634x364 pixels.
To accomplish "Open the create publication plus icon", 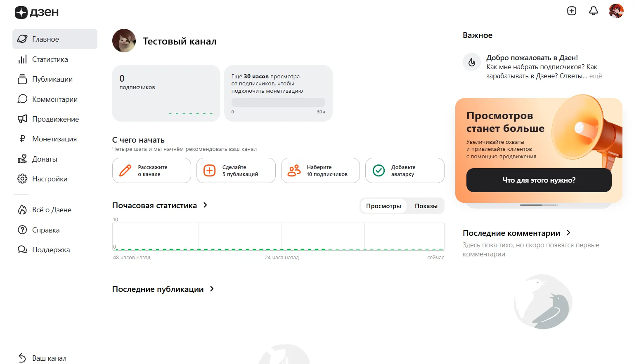I will coord(572,11).
